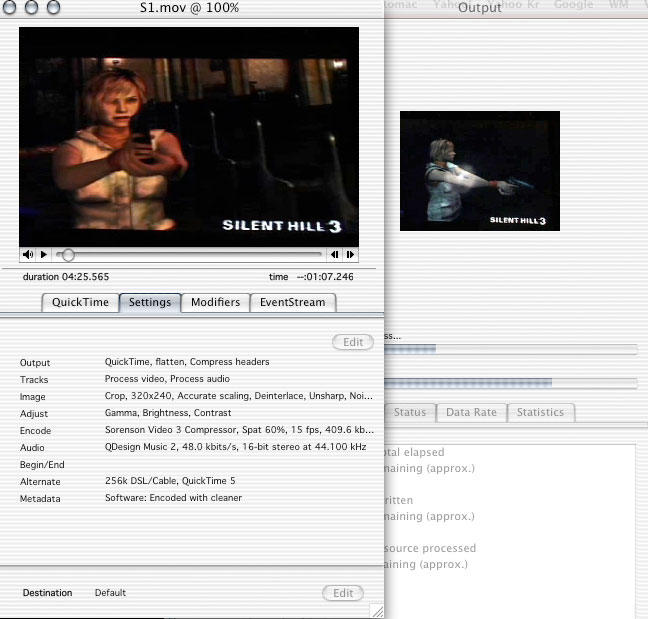Step forward one frame in the movie
The image size is (648, 619).
351,255
